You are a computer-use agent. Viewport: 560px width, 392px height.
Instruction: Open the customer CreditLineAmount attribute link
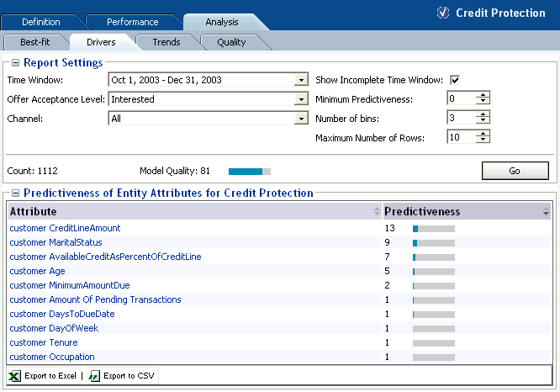(65, 228)
